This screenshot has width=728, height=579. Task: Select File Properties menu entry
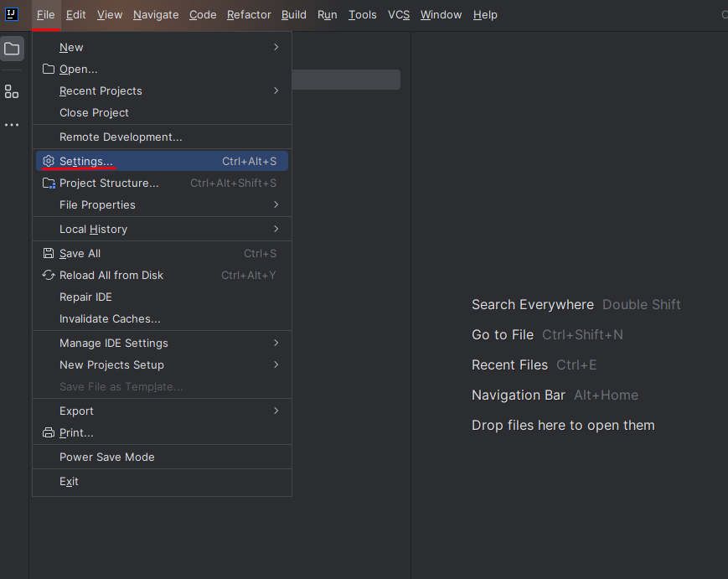(x=162, y=204)
